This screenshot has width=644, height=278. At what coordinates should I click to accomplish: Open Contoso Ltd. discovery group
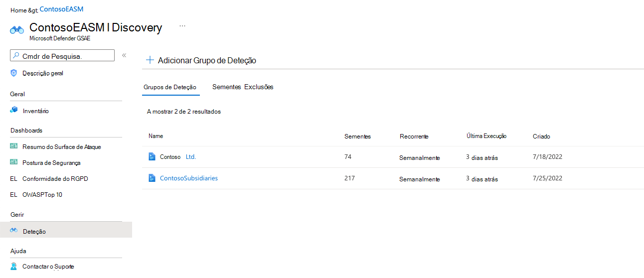point(178,157)
